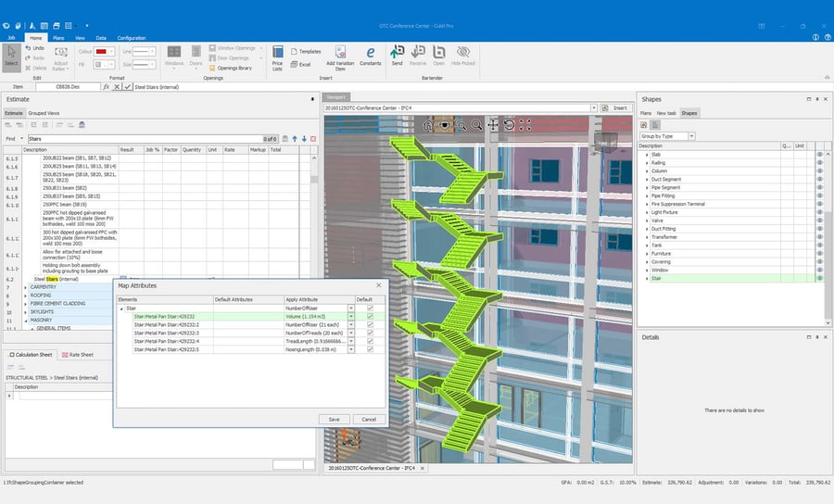Viewport: 834px width, 504px height.
Task: Click the Insert button above viewport
Action: [616, 107]
